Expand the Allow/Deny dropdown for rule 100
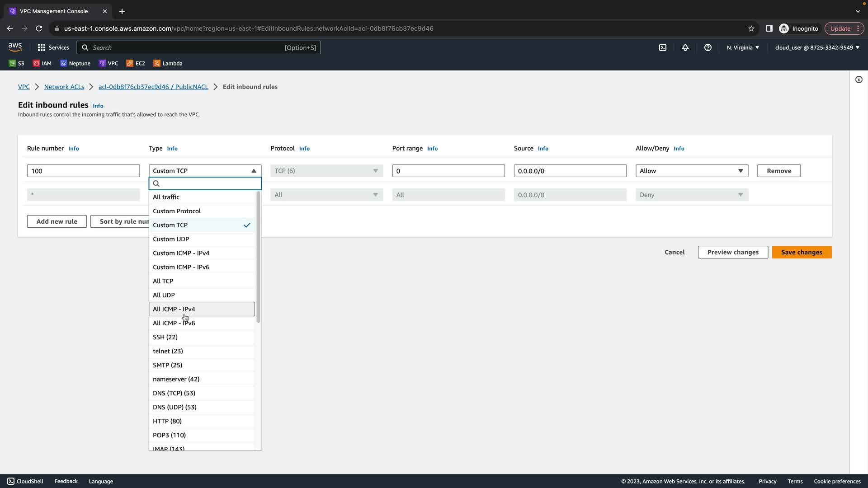This screenshot has height=488, width=868. pyautogui.click(x=692, y=171)
